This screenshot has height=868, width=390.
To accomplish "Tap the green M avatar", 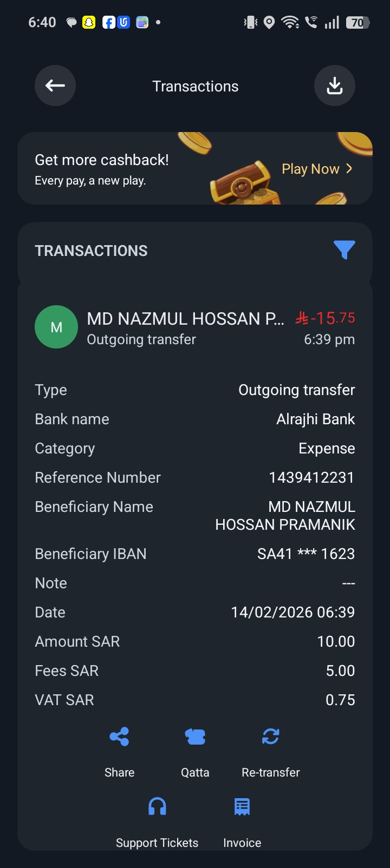I will click(x=56, y=327).
